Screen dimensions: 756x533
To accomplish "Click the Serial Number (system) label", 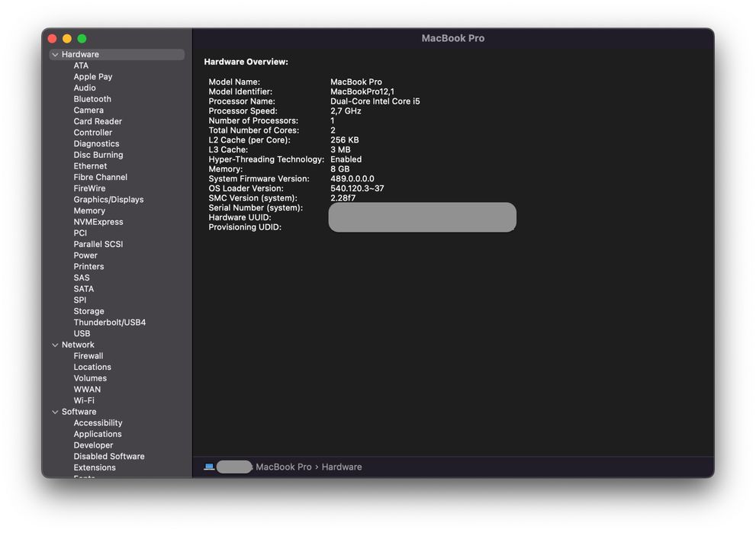I will pyautogui.click(x=256, y=207).
